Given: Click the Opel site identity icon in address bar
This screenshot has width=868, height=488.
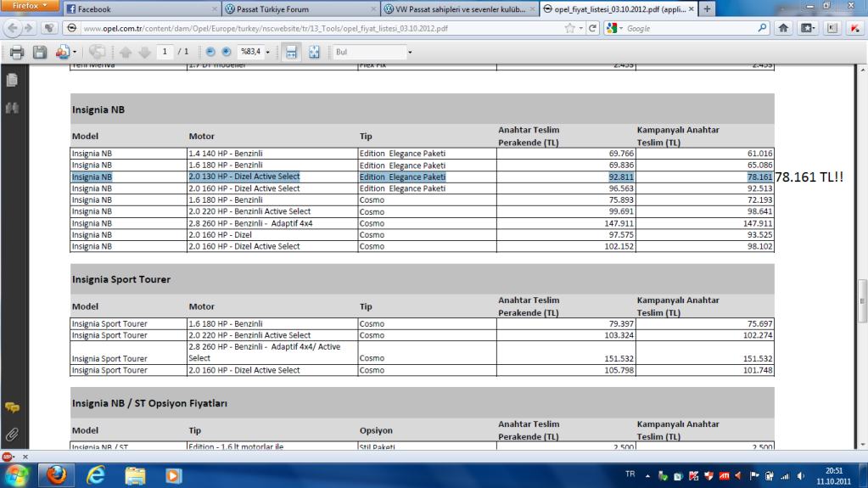Looking at the screenshot, I should [x=71, y=28].
